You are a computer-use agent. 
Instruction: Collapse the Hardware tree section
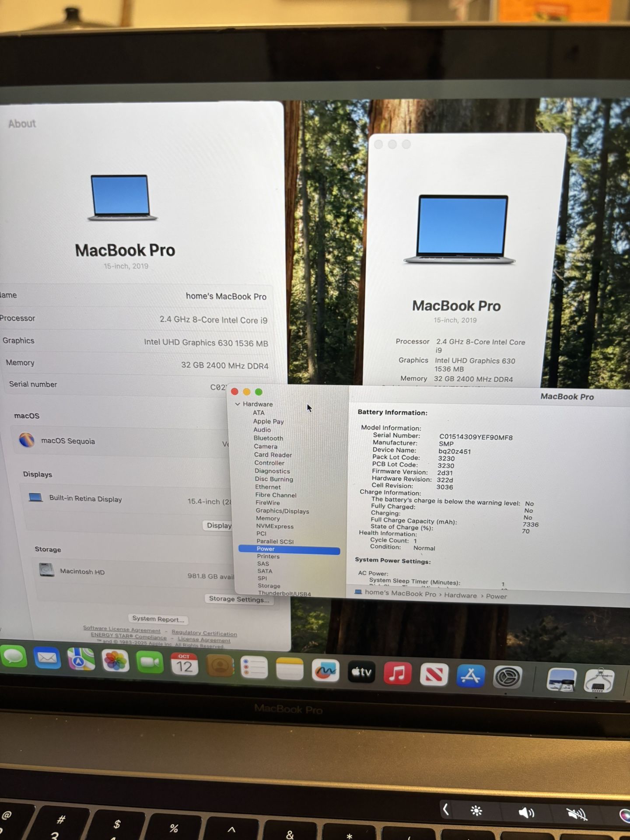(x=238, y=404)
